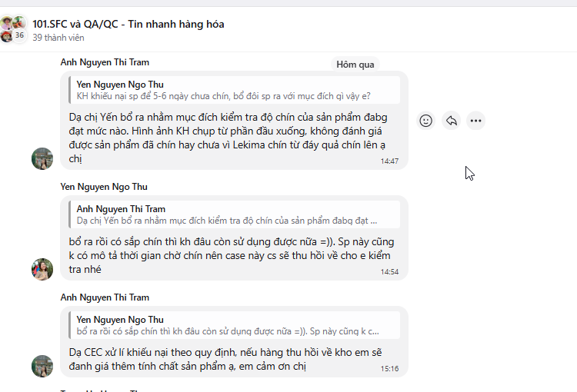Select the message bubble sent at 15:16
This screenshot has height=392, width=577.
231,358
